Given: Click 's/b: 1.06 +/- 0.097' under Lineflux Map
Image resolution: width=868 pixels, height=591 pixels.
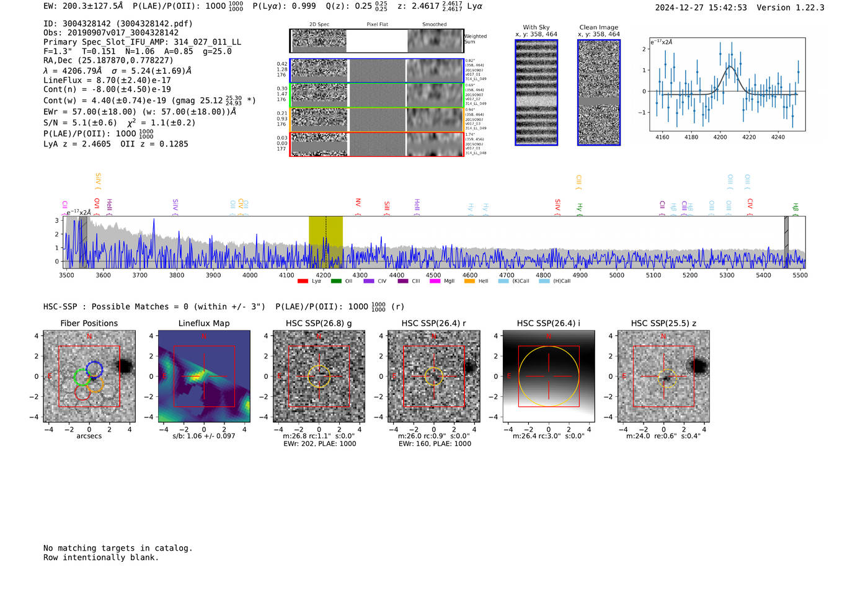Looking at the screenshot, I should (204, 436).
